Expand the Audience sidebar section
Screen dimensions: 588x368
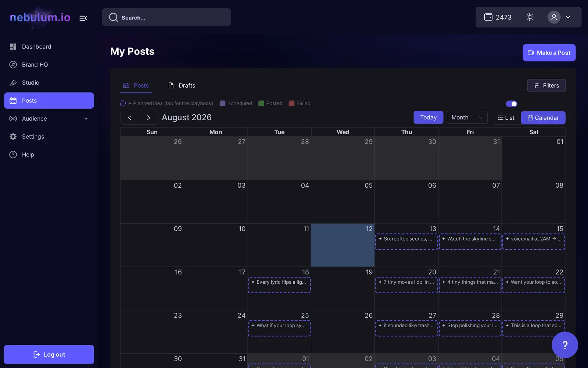(49, 118)
